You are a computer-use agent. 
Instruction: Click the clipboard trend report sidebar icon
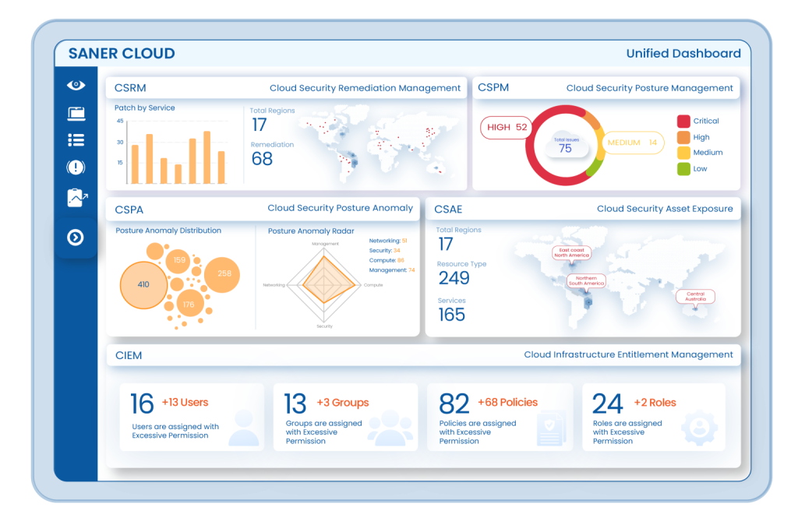[77, 198]
